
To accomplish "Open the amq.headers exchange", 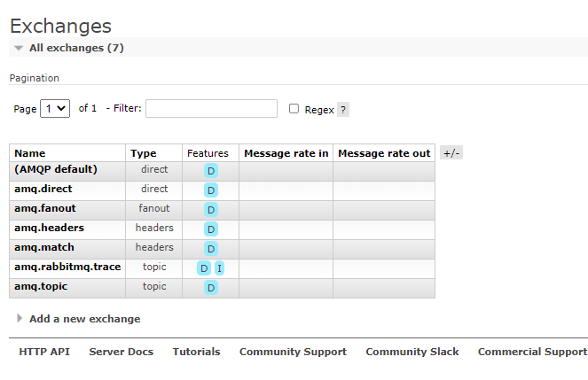I will (x=49, y=228).
